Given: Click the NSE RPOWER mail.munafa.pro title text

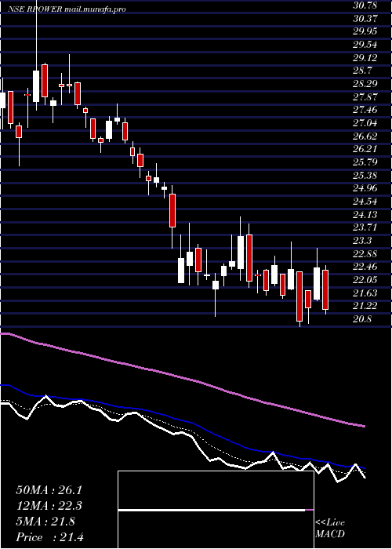Looking at the screenshot, I should 67,9.
